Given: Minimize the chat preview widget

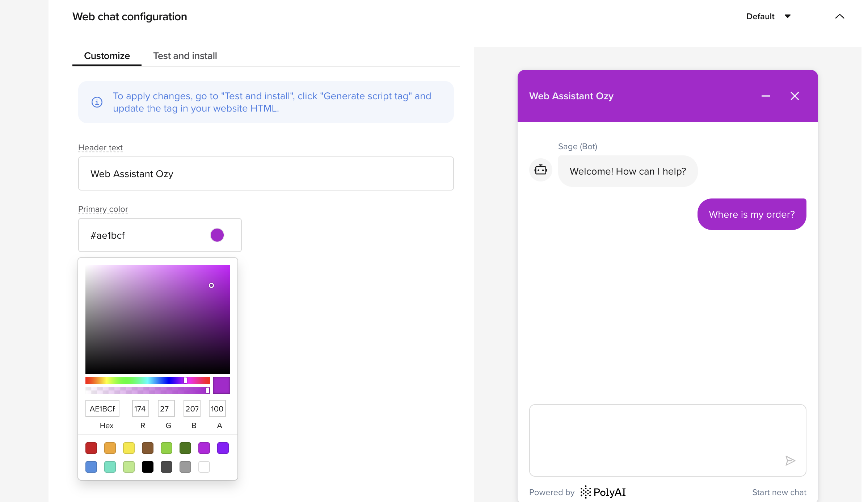Looking at the screenshot, I should pos(766,96).
